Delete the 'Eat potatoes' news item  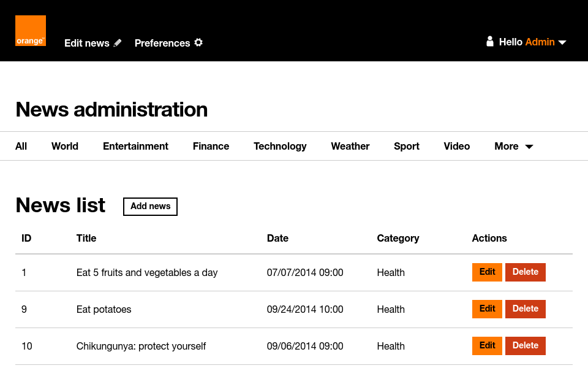[x=525, y=309]
